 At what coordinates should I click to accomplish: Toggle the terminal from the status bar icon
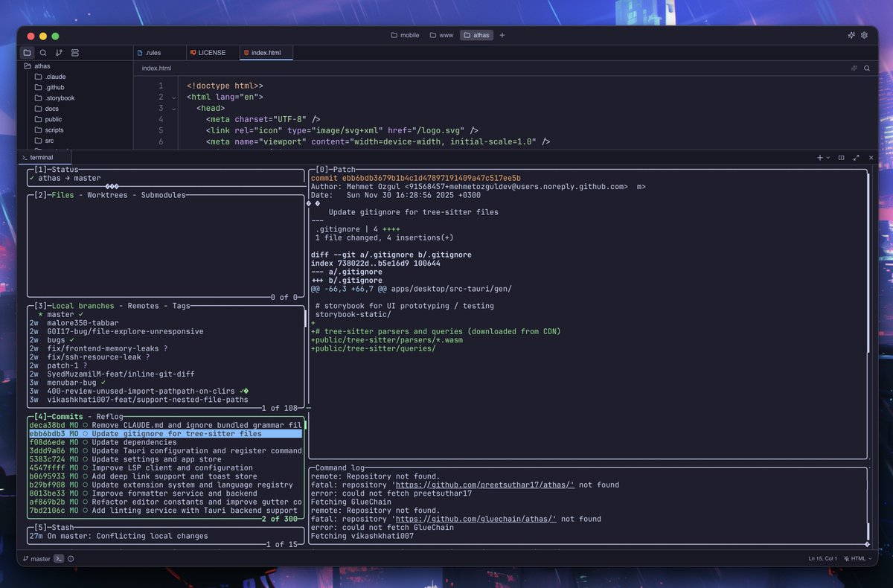point(59,558)
